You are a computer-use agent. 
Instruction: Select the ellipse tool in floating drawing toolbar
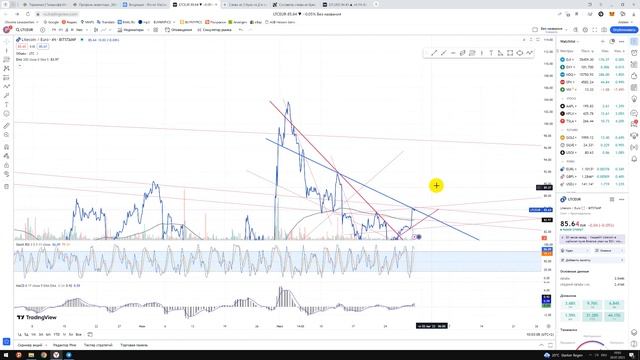[x=520, y=53]
